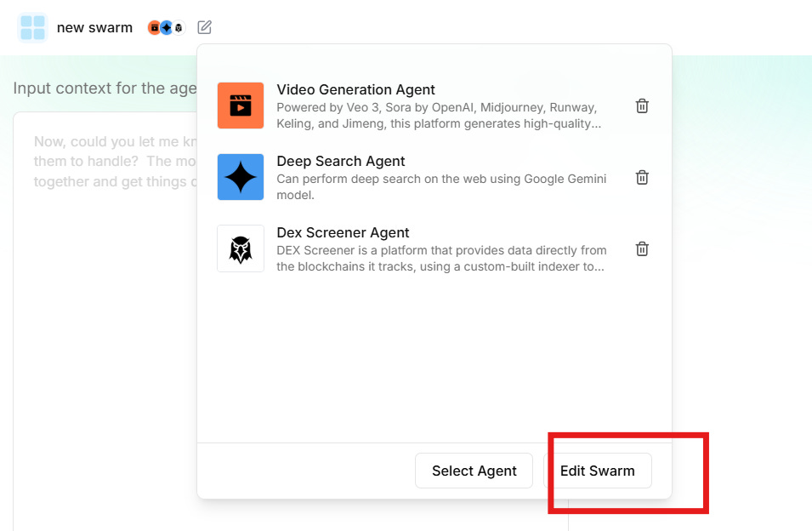
Task: Click the 'Powered by Veo 3, Sora' description
Action: coord(439,116)
